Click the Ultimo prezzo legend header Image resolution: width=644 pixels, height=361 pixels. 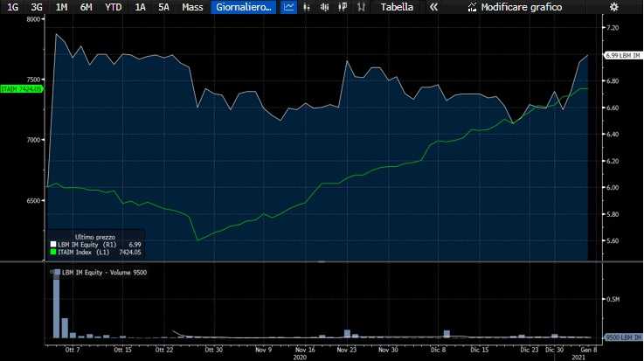(95, 237)
